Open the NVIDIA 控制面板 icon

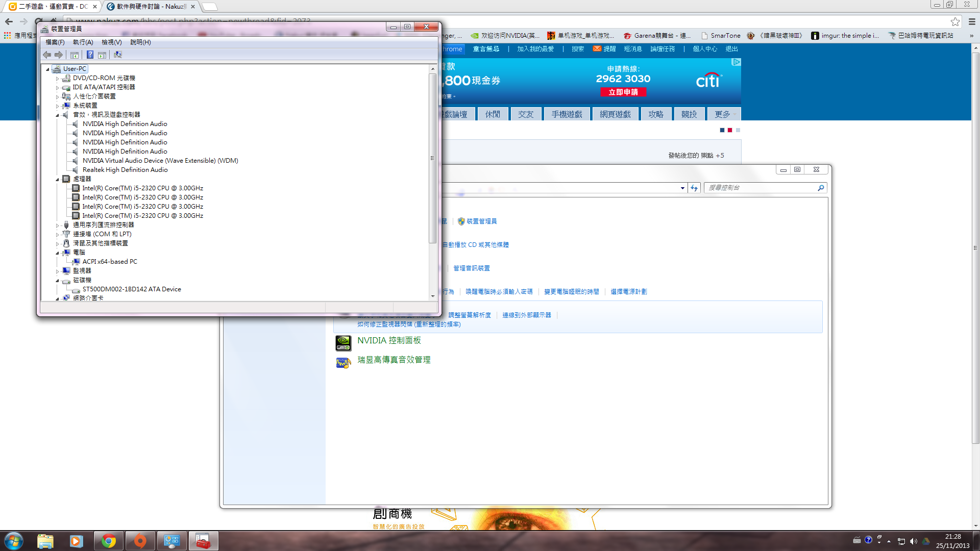(x=343, y=343)
